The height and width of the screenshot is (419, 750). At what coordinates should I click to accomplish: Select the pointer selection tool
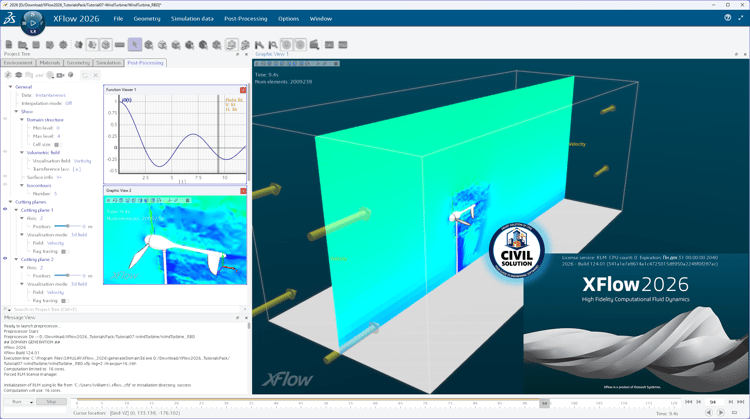(135, 44)
